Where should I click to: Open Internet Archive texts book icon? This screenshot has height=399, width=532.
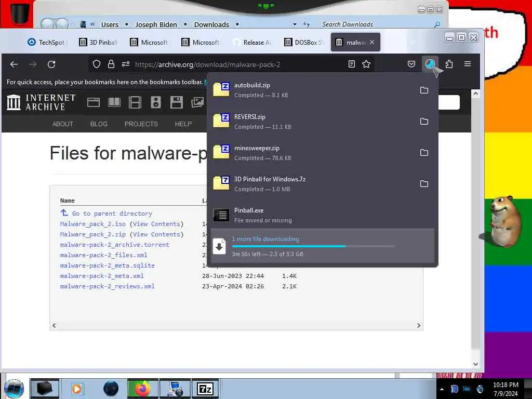coord(114,102)
